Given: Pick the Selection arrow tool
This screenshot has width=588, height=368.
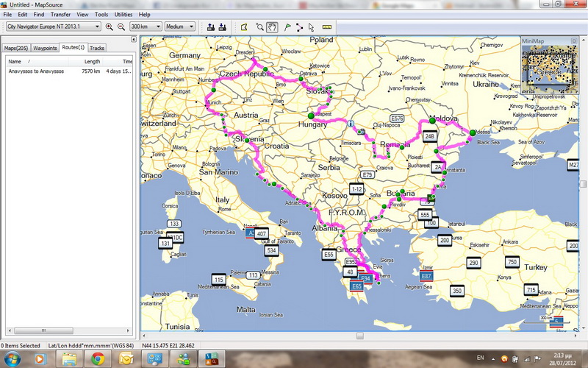Looking at the screenshot, I should pos(312,26).
